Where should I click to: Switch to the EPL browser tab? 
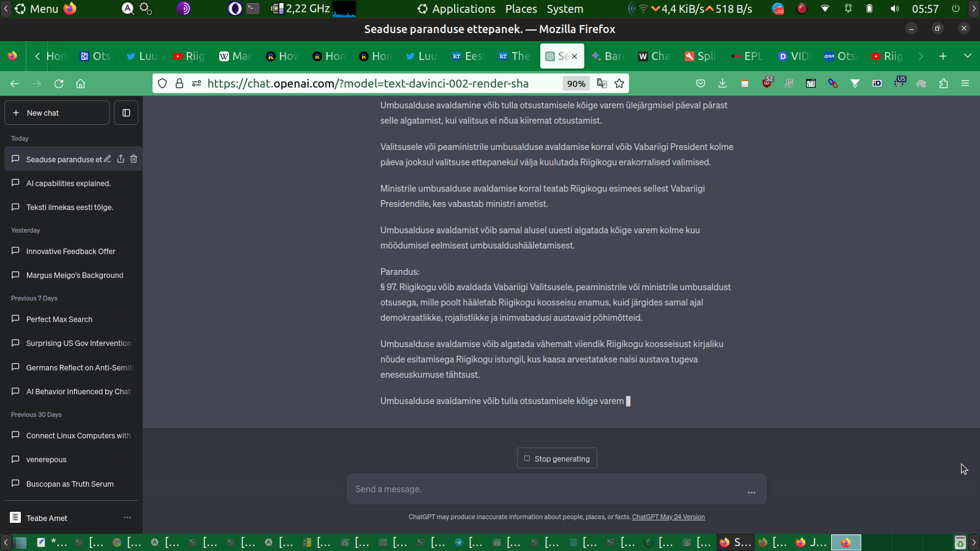point(747,56)
